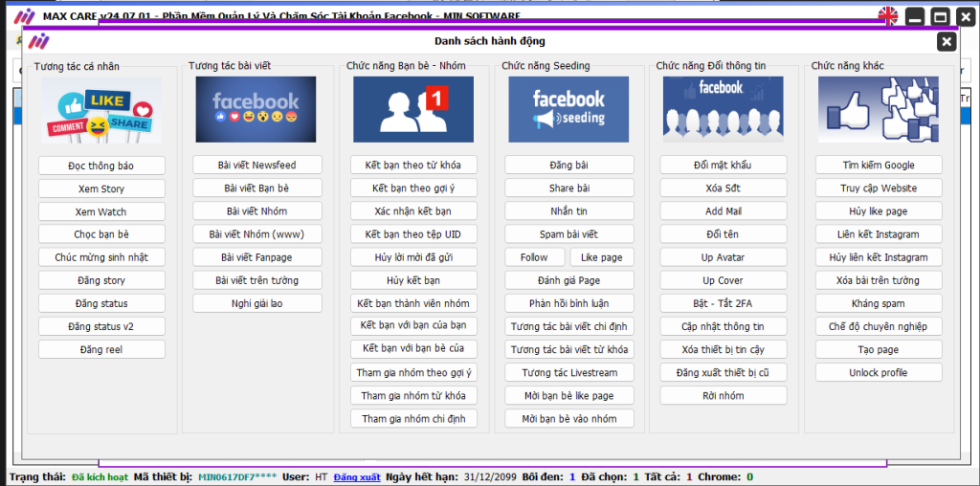Choose the Đăng story action
980x486 pixels.
tap(101, 280)
